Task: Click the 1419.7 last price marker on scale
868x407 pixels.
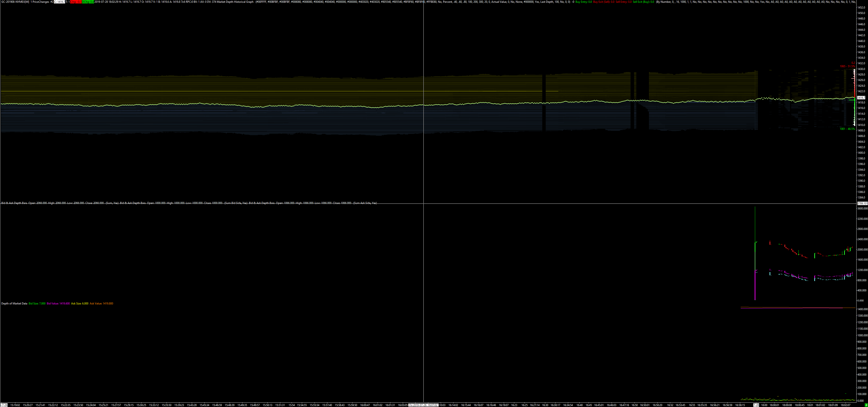Action: click(x=861, y=97)
